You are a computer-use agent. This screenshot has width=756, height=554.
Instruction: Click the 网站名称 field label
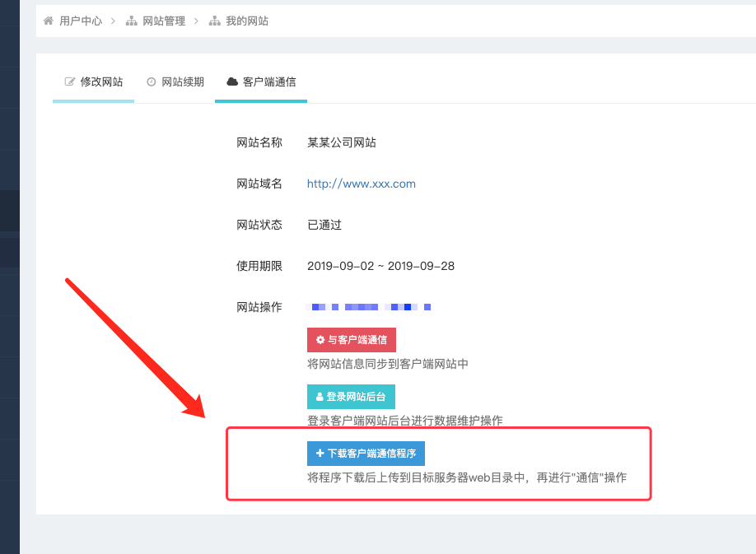click(259, 142)
